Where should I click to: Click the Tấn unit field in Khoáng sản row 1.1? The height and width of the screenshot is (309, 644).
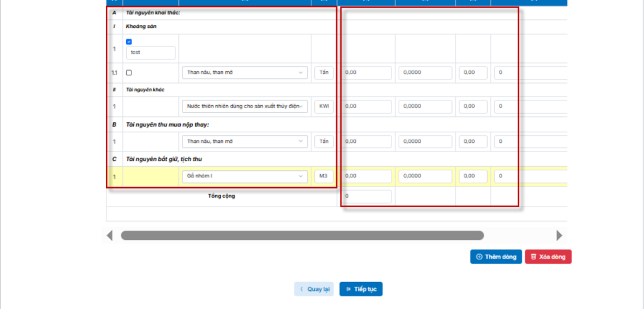324,73
